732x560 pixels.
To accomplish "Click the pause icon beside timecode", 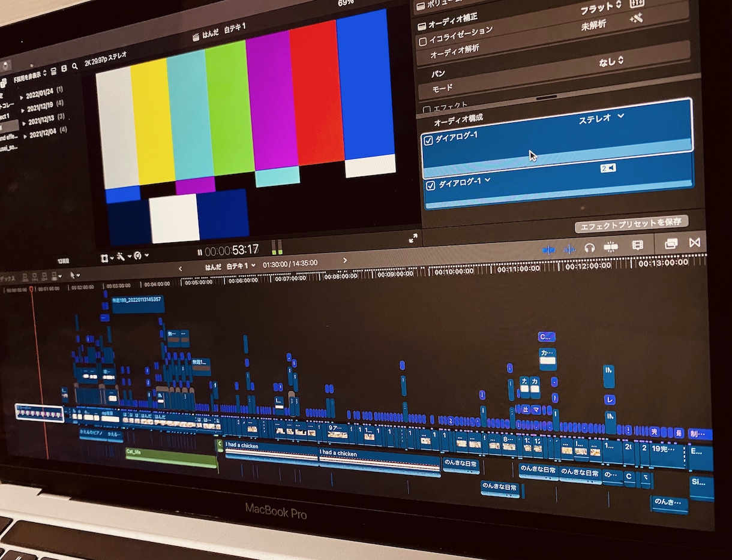I will coord(199,252).
